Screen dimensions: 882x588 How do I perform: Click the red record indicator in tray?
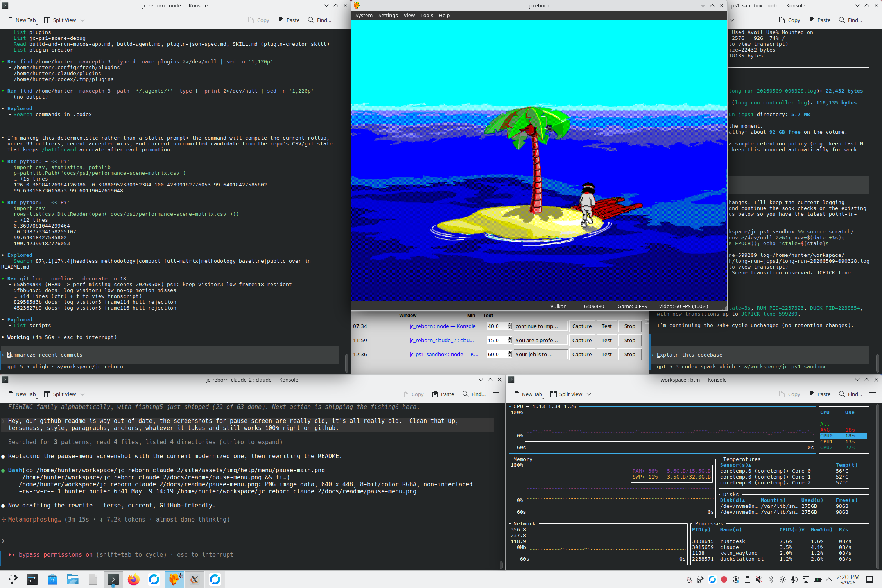724,579
